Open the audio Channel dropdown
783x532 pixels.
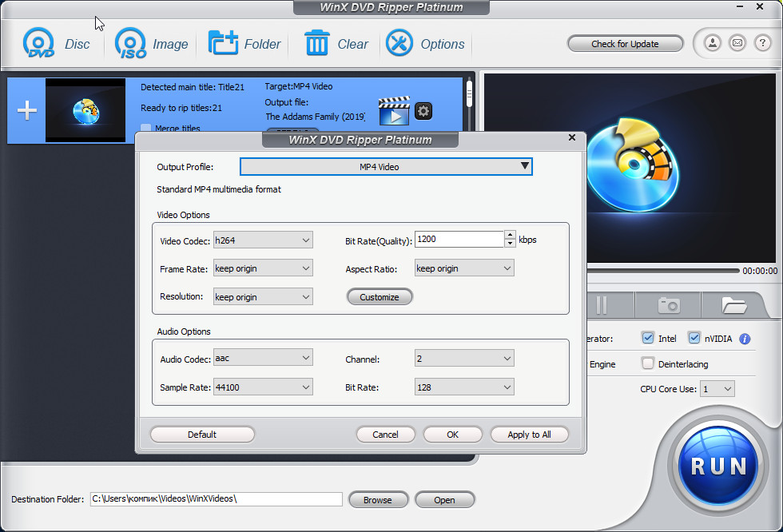(464, 359)
